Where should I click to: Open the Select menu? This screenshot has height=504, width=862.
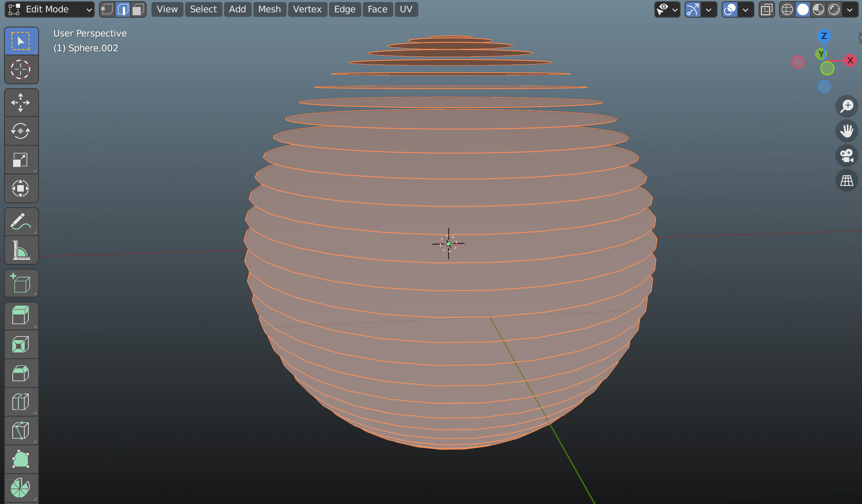pyautogui.click(x=203, y=9)
